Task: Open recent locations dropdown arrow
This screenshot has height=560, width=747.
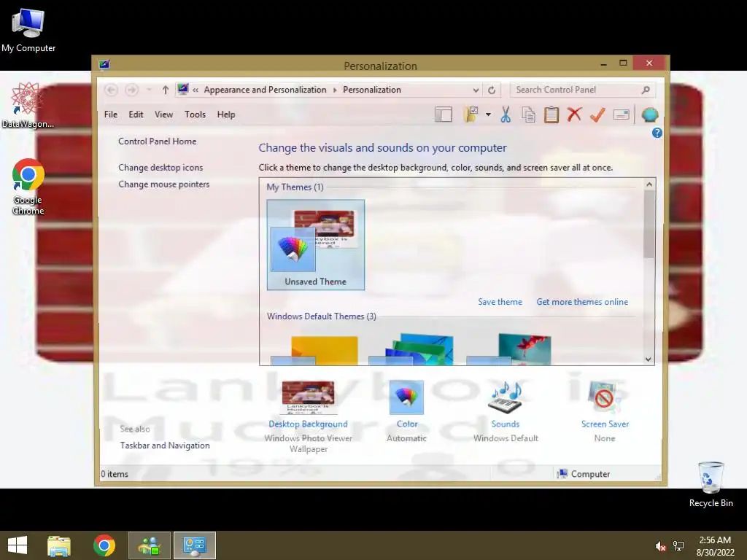Action: point(149,90)
